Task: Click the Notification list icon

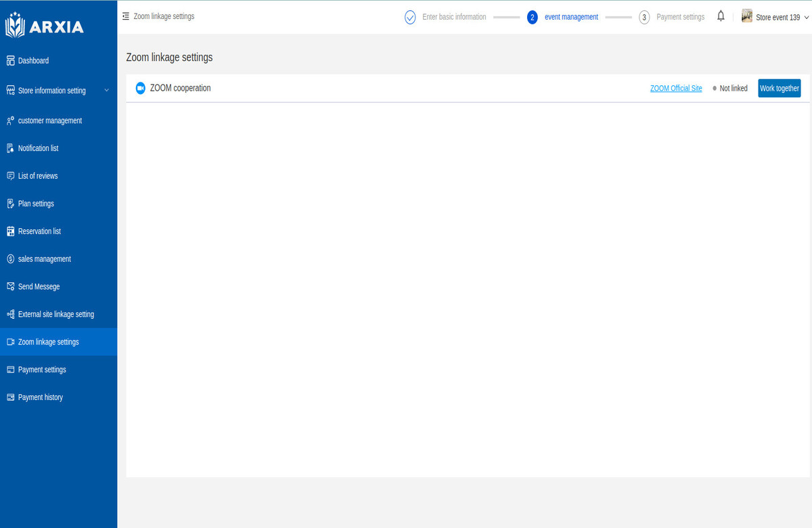Action: (x=10, y=148)
